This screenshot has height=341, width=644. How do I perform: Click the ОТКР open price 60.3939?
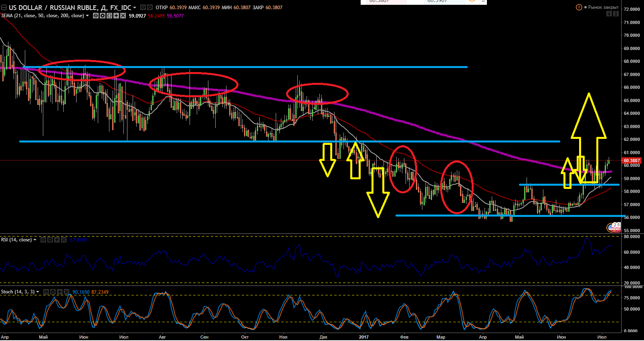[178, 8]
